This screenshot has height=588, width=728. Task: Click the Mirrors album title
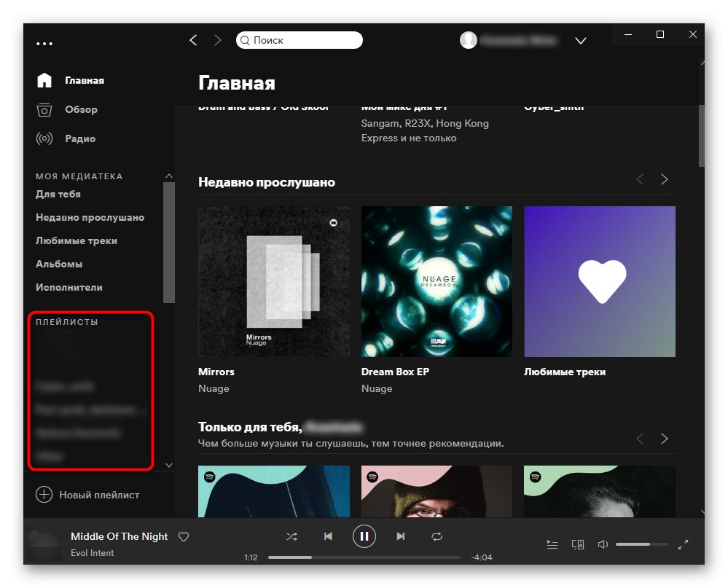216,372
